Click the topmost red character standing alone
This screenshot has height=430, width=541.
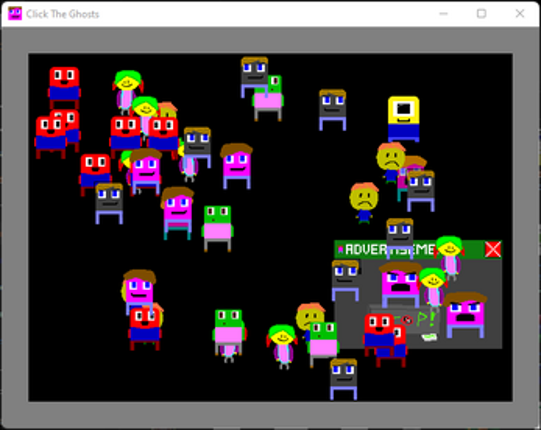click(64, 88)
